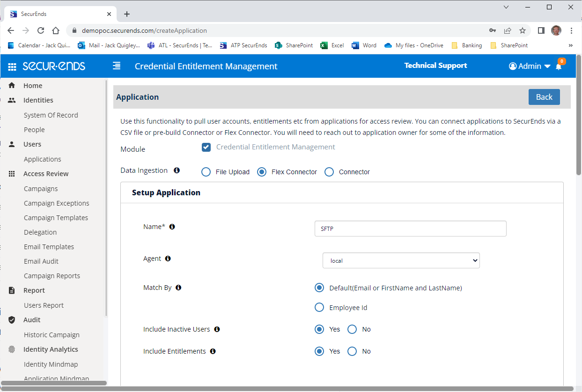Select the File Upload data ingestion option
Viewport: 582px width, 392px height.
(x=206, y=172)
